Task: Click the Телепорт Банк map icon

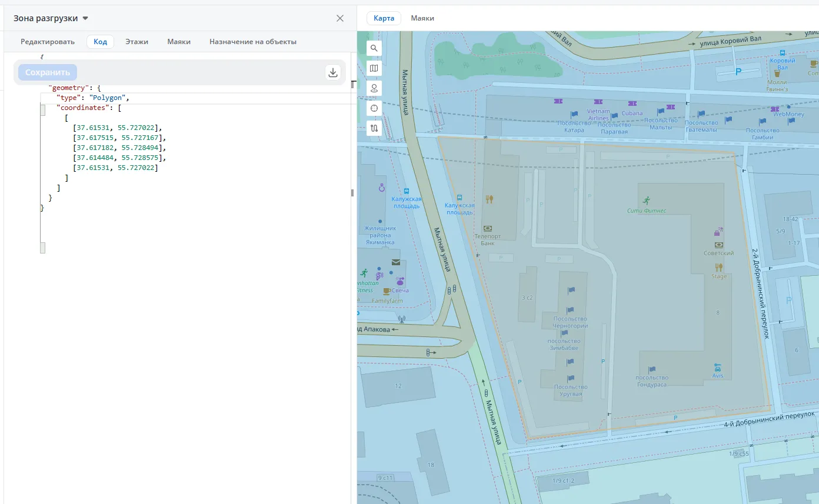Action: tap(487, 228)
